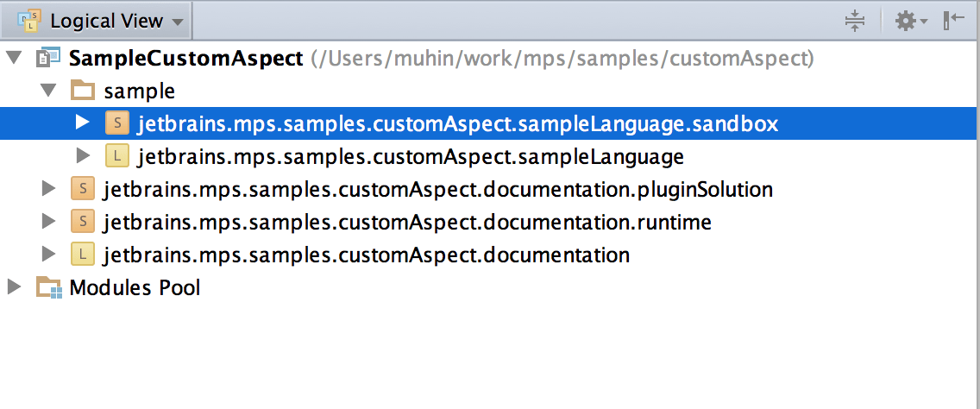Click the Collapse All toolbar icon
Image resolution: width=980 pixels, height=409 pixels.
pyautogui.click(x=854, y=22)
